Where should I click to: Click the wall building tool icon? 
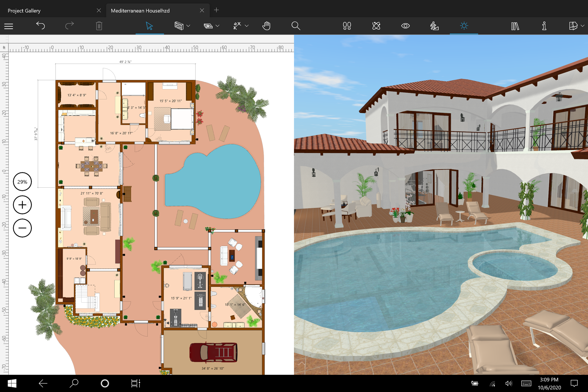pos(179,26)
